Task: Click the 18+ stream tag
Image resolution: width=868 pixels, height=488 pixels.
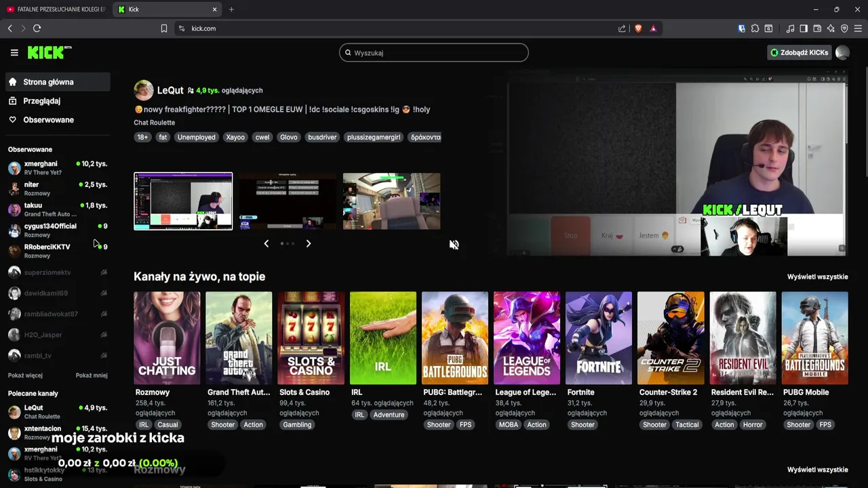Action: 142,137
